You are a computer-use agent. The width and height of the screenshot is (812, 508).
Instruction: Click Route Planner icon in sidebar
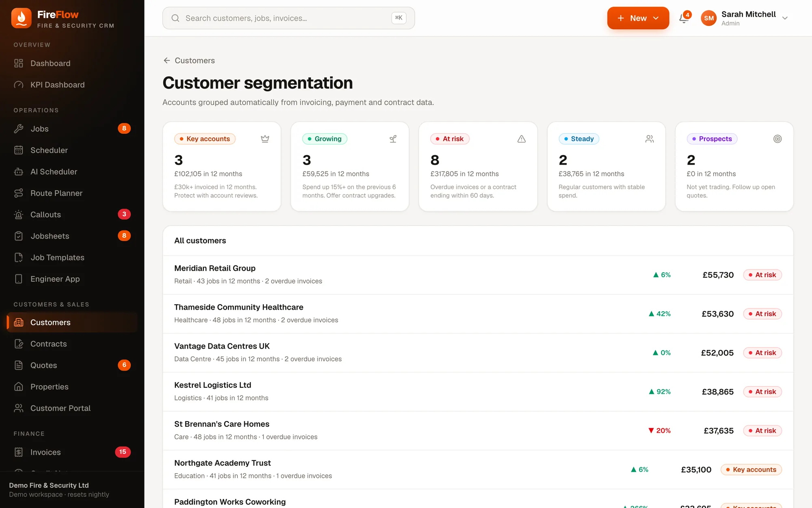coord(19,193)
